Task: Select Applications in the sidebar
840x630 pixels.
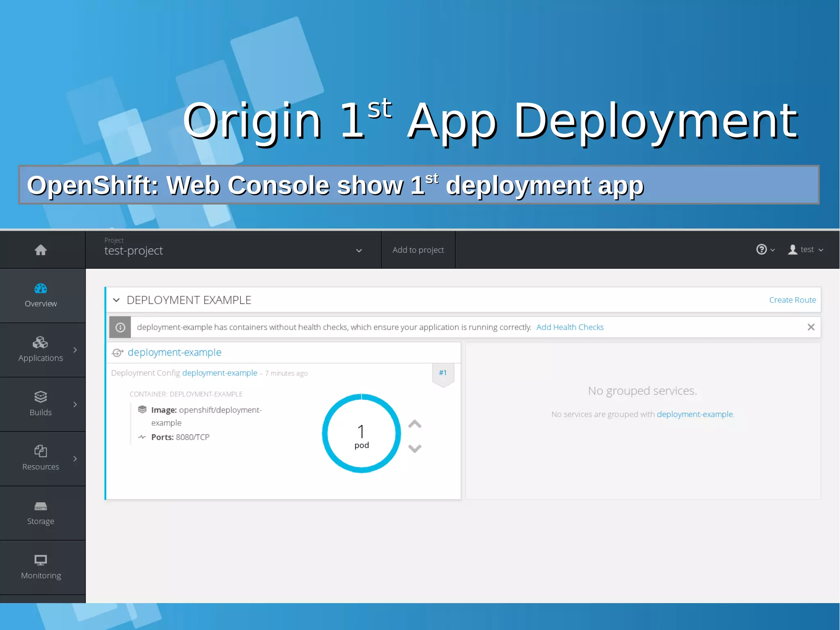Action: coord(43,350)
